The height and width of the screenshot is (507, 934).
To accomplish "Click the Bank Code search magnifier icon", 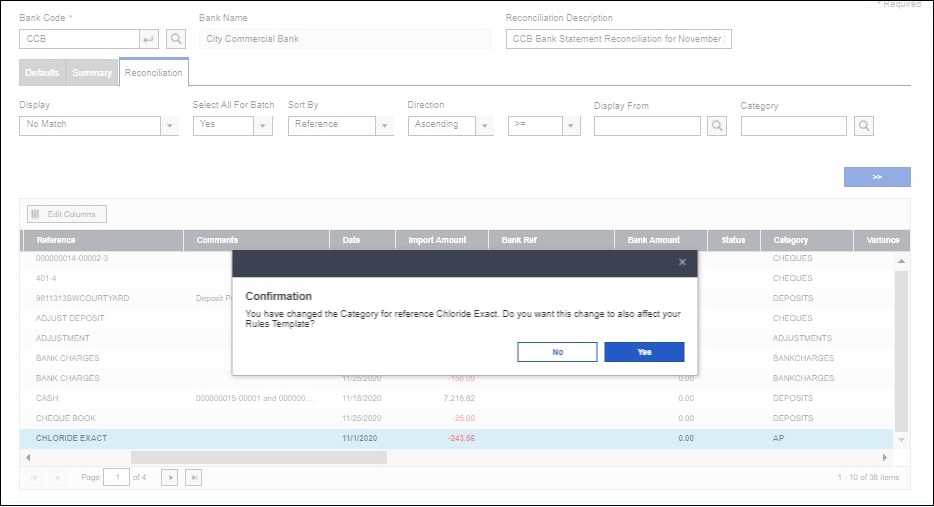I will [x=176, y=39].
